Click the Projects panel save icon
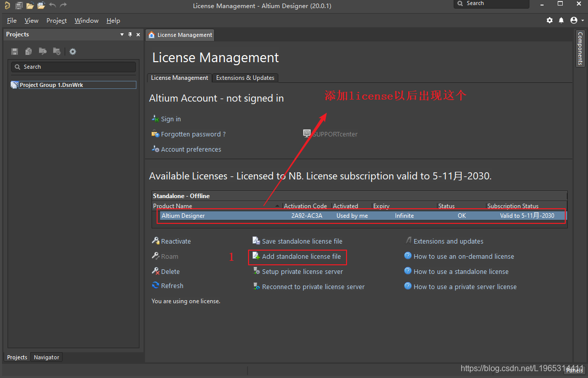 15,52
